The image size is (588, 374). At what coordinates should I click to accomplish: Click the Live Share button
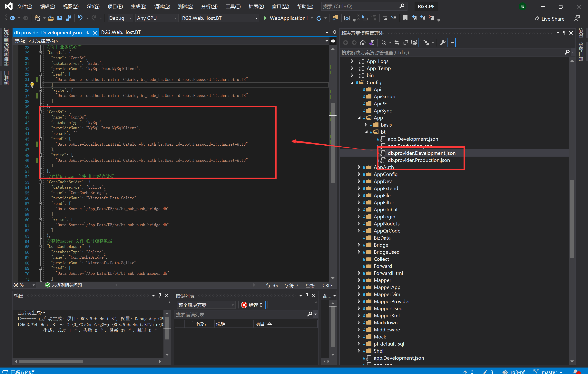[549, 19]
